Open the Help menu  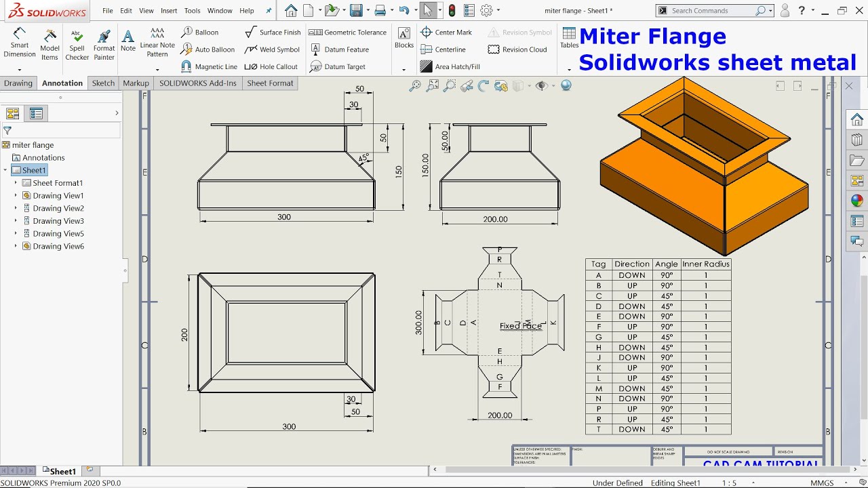247,11
